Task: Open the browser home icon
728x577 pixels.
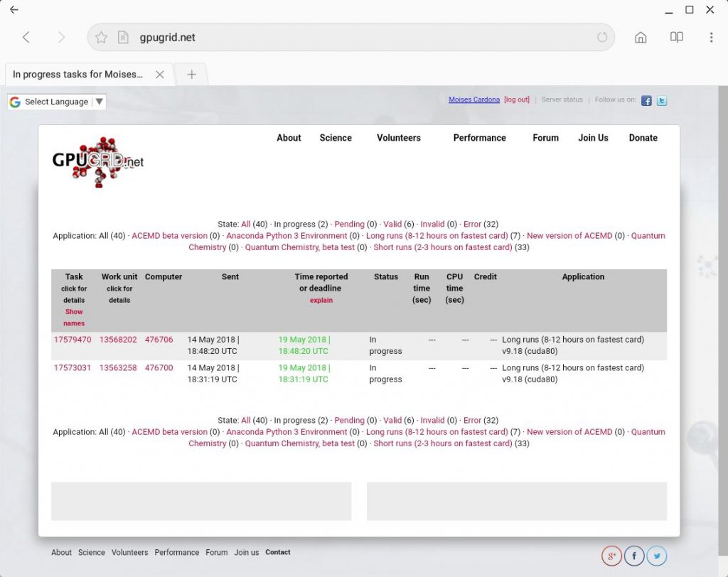Action: point(641,37)
